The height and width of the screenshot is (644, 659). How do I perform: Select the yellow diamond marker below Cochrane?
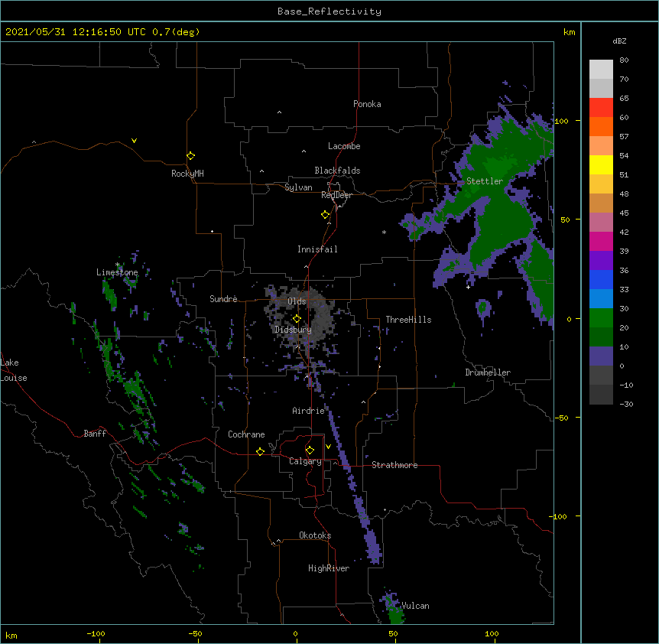click(260, 451)
